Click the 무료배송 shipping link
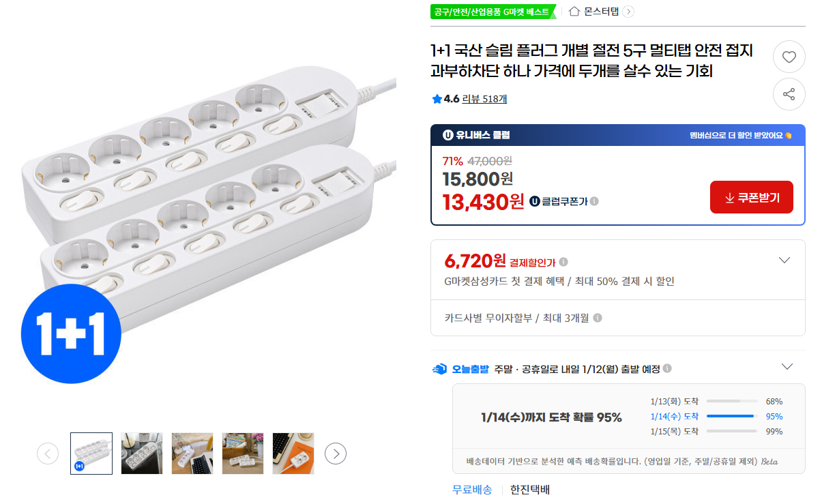Viewport: 822px width, 504px height. click(471, 490)
